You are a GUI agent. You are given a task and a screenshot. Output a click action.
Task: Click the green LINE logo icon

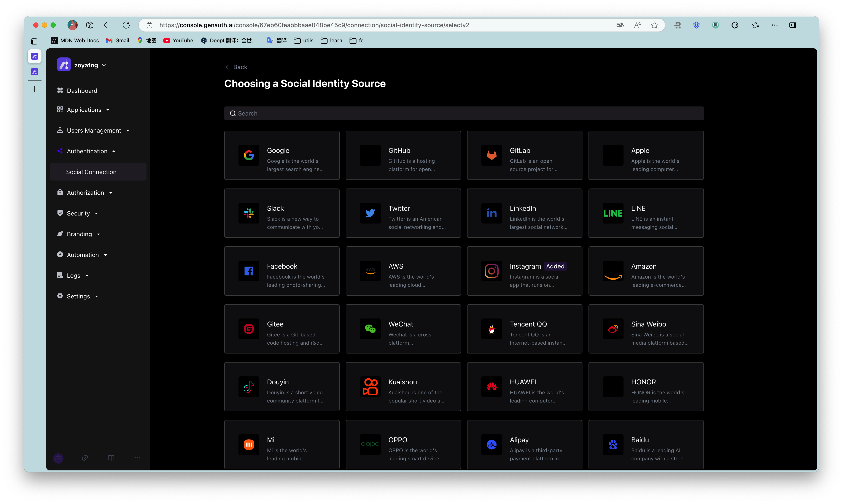[x=613, y=213]
